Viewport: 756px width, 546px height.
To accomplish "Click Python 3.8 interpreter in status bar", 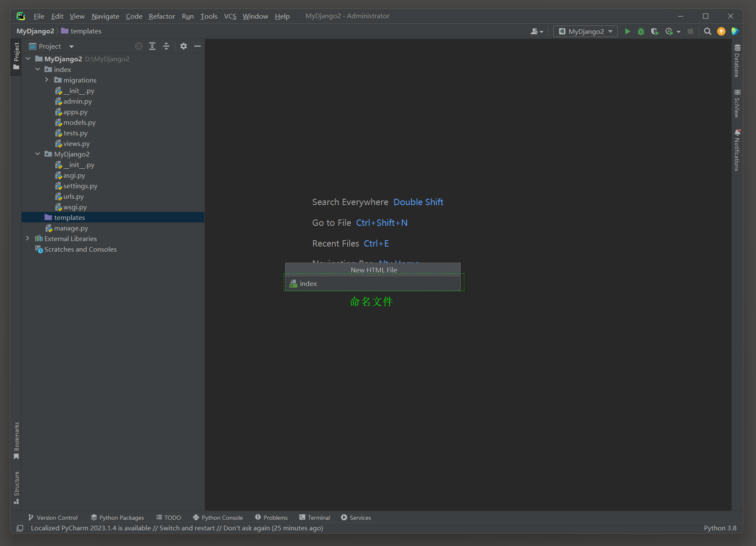I will (x=720, y=528).
